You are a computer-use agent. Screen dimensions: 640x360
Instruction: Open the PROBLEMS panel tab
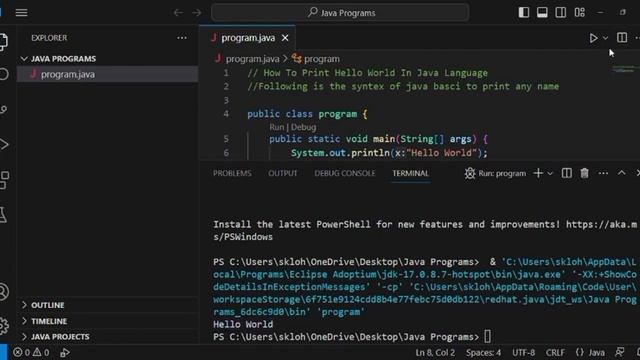(232, 173)
